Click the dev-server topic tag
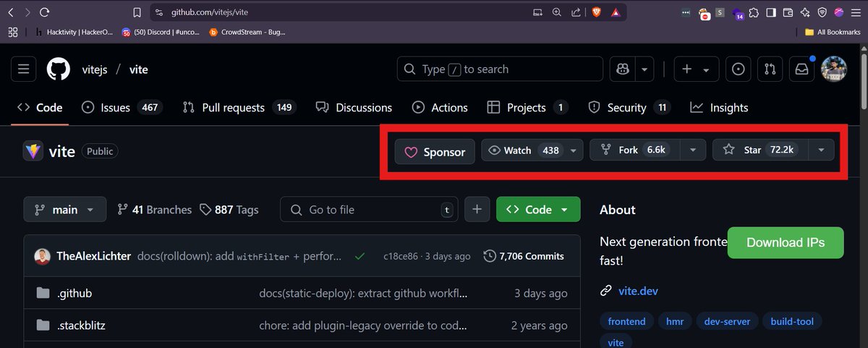Viewport: 868px width, 348px height. (727, 321)
